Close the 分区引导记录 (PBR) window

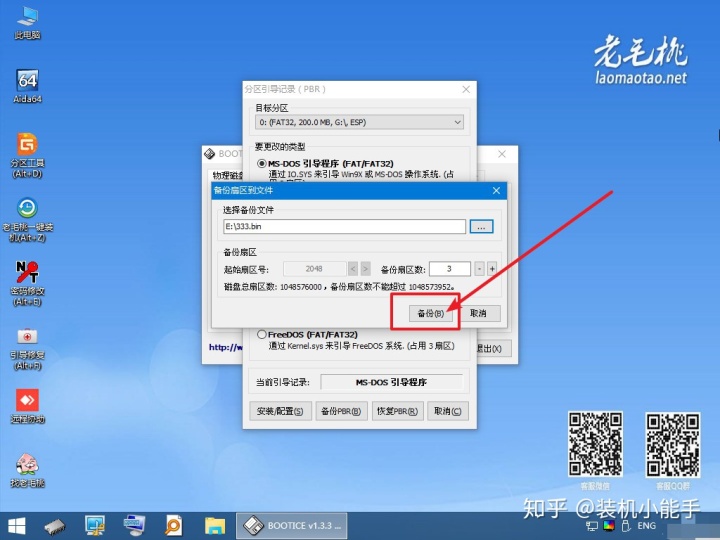pos(466,89)
